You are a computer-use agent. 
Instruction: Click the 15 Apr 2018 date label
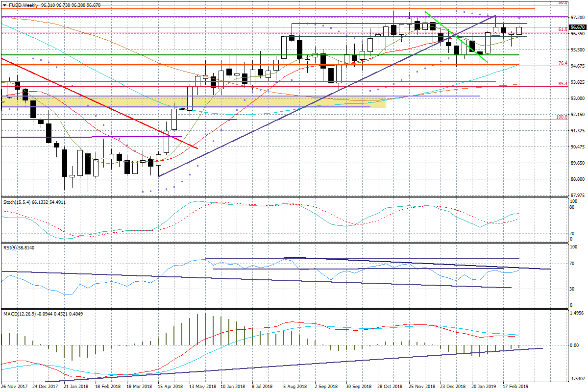171,386
